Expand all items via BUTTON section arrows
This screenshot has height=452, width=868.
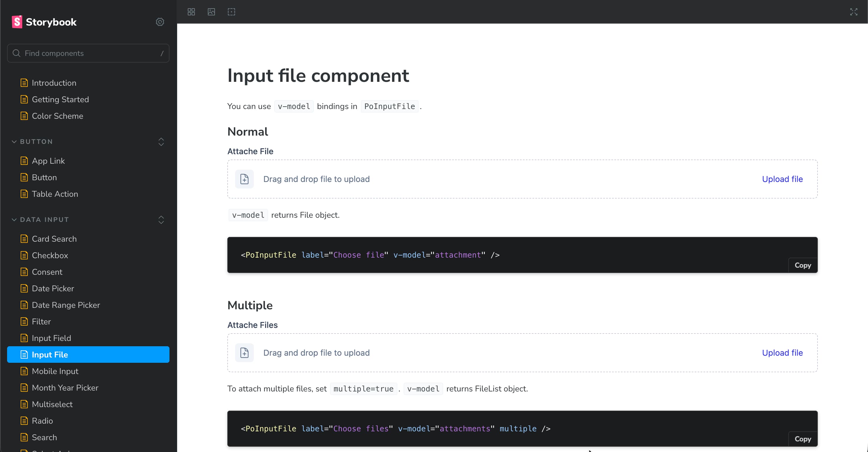161,142
